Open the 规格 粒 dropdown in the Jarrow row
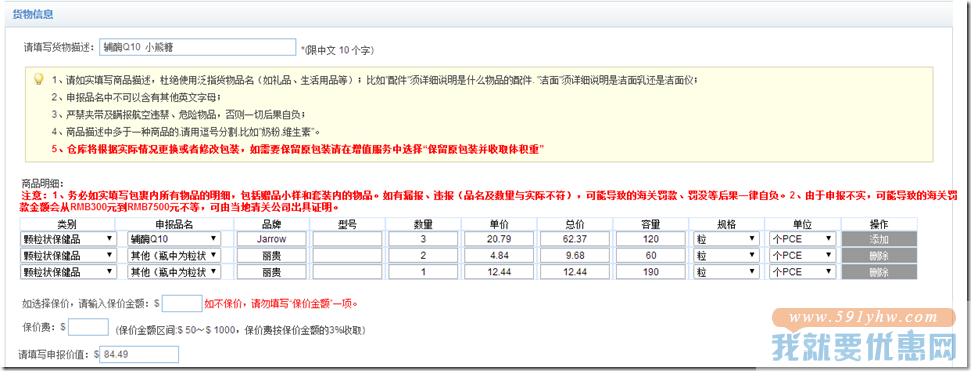 pos(726,239)
